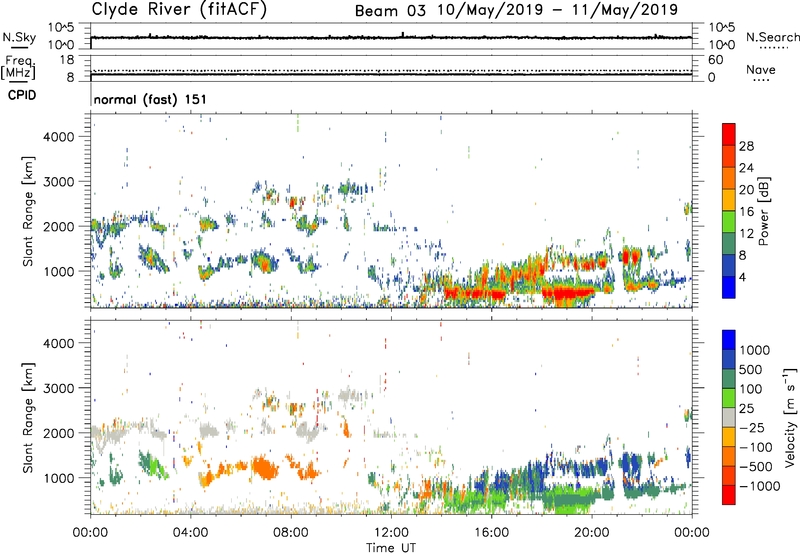Pick the red top segment of Power color bar
The image size is (800, 554).
729,134
